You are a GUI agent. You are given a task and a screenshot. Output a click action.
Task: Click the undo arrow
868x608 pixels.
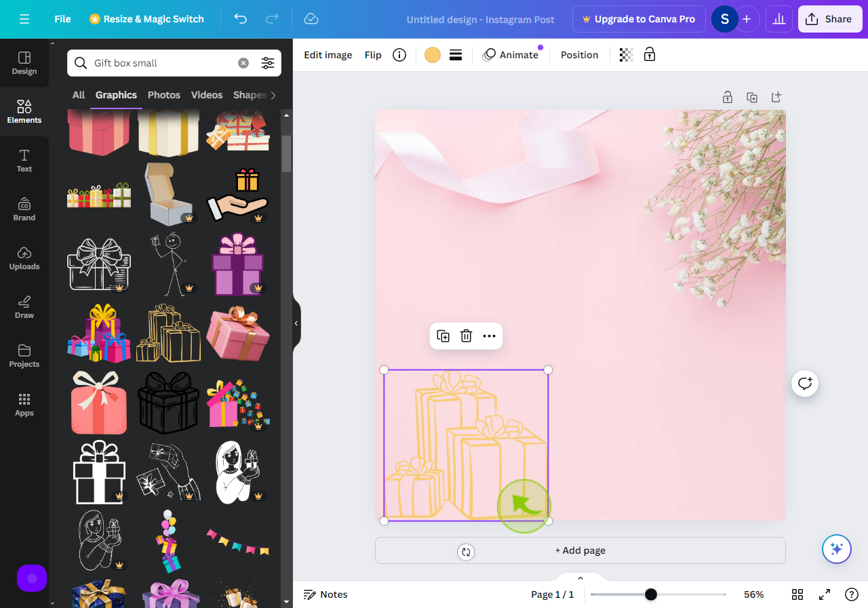coord(241,19)
